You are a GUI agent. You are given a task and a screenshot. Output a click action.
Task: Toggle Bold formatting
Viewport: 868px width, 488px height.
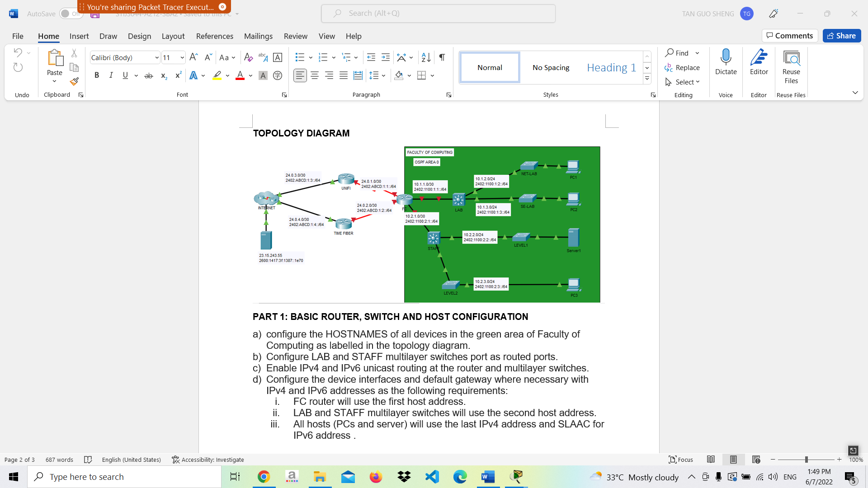96,76
